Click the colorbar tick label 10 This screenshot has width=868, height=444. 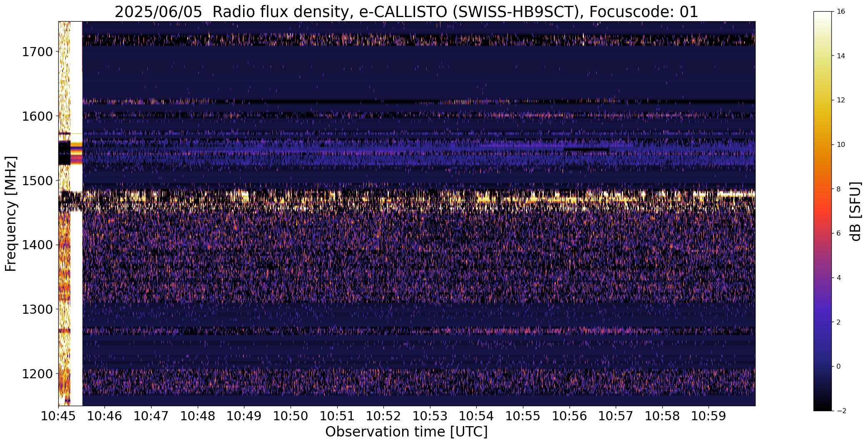tap(841, 145)
